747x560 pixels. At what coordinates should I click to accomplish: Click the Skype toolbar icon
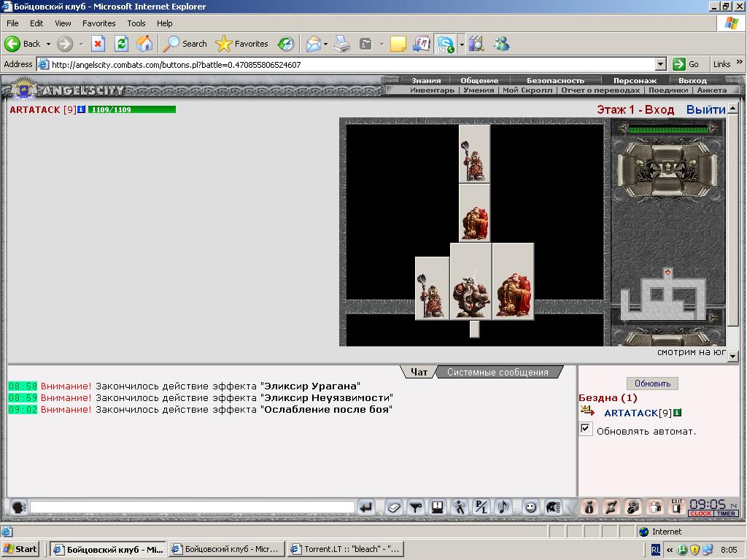tap(446, 44)
